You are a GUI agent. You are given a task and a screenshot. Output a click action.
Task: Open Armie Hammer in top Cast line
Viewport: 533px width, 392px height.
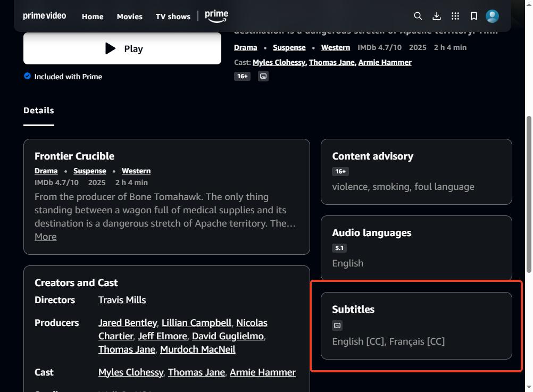(x=385, y=62)
